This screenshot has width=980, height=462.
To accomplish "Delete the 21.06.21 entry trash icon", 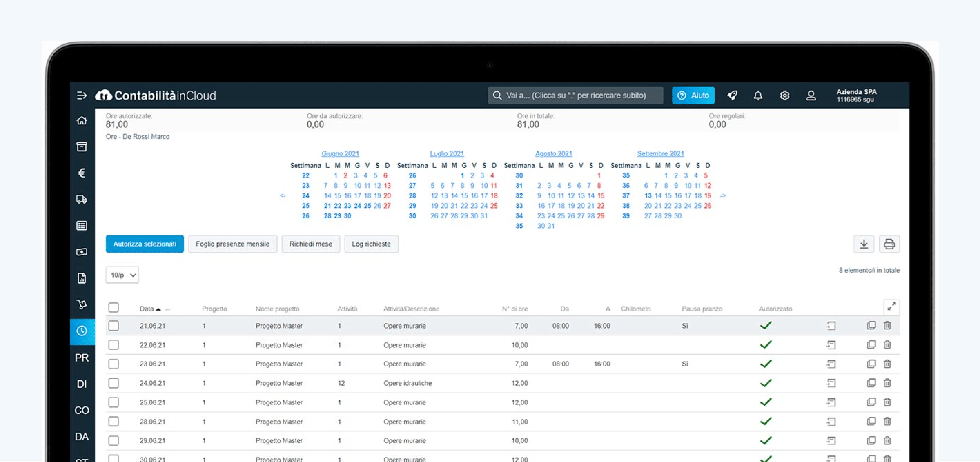I will point(887,326).
